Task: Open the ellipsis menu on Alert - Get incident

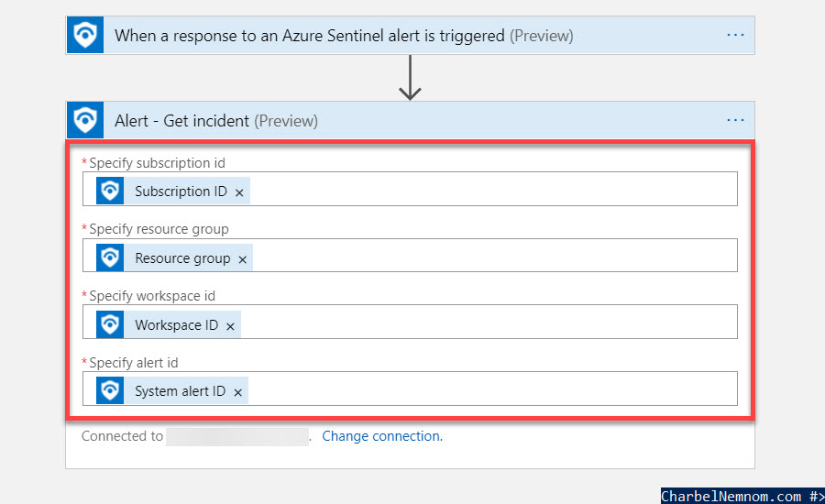Action: click(735, 120)
